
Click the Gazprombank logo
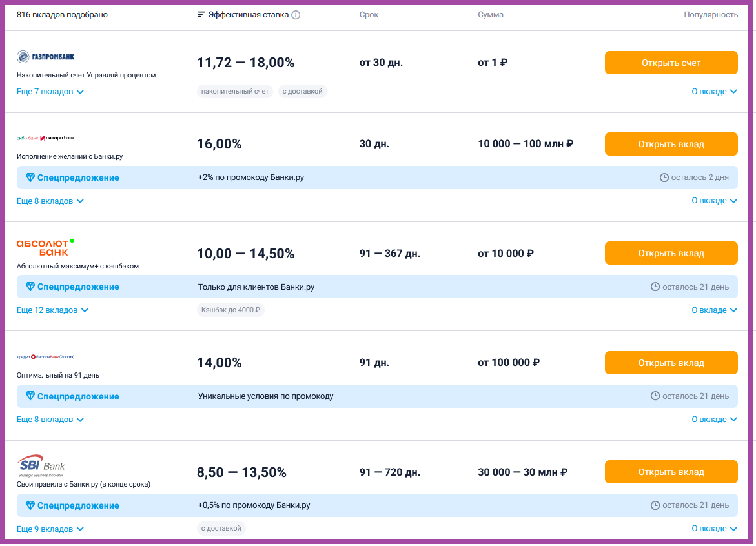click(45, 57)
